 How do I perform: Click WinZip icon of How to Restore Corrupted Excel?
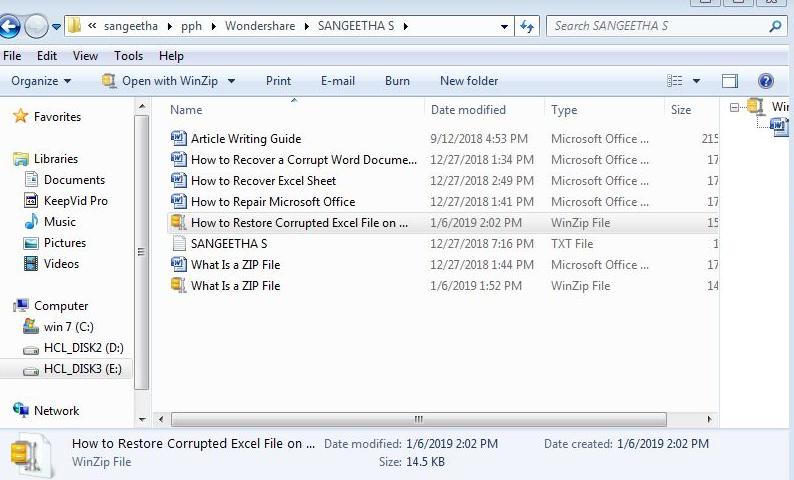tap(178, 222)
